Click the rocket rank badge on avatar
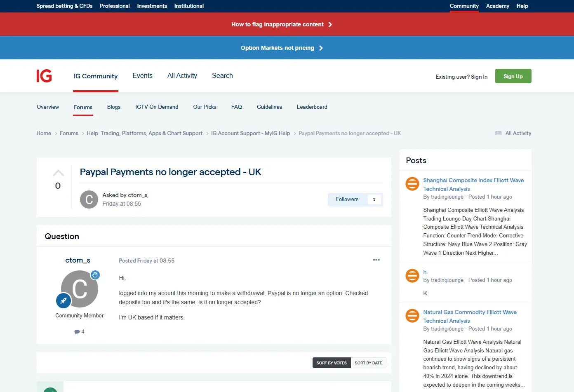 64,301
